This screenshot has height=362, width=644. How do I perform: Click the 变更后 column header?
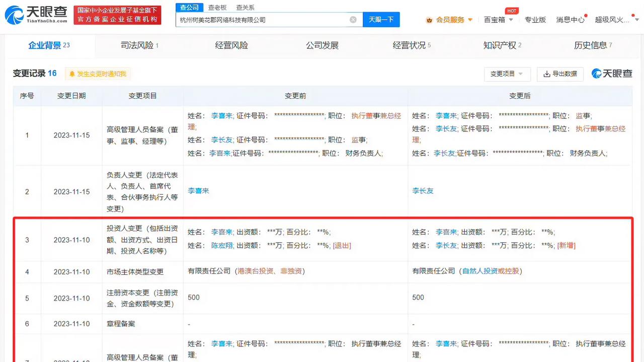coord(520,96)
